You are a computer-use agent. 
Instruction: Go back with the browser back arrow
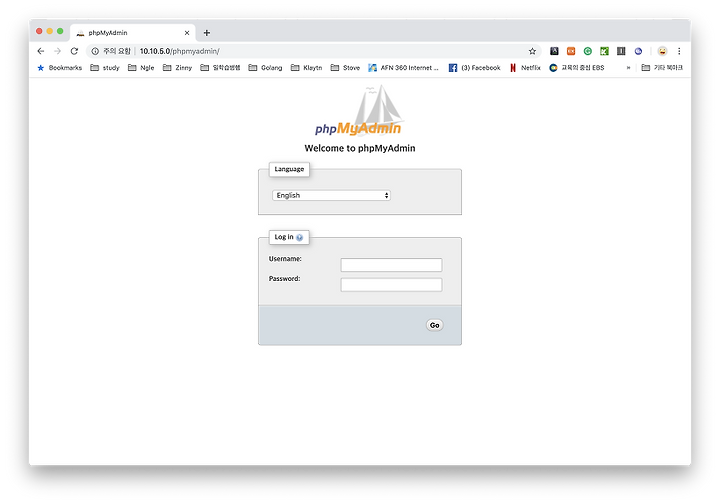click(41, 51)
